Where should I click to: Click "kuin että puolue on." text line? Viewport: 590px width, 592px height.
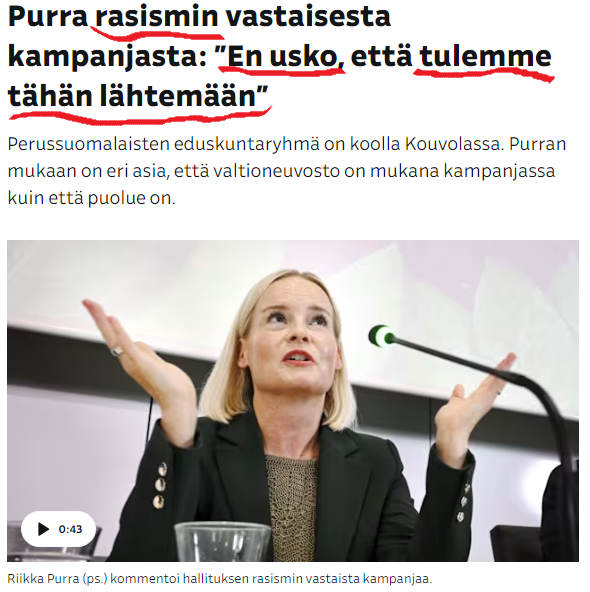click(92, 198)
